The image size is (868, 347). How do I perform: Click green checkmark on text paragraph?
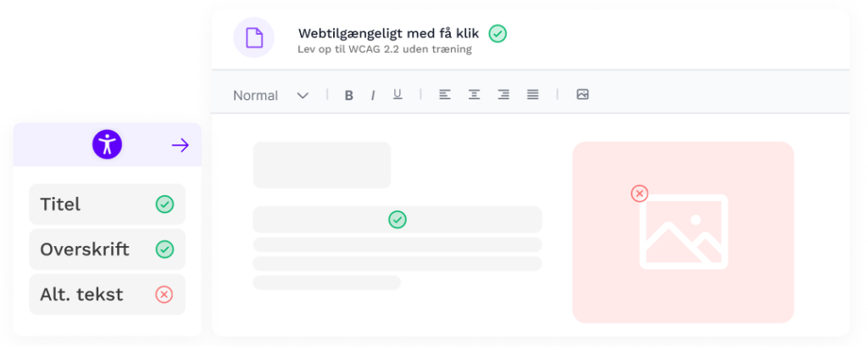click(x=398, y=220)
